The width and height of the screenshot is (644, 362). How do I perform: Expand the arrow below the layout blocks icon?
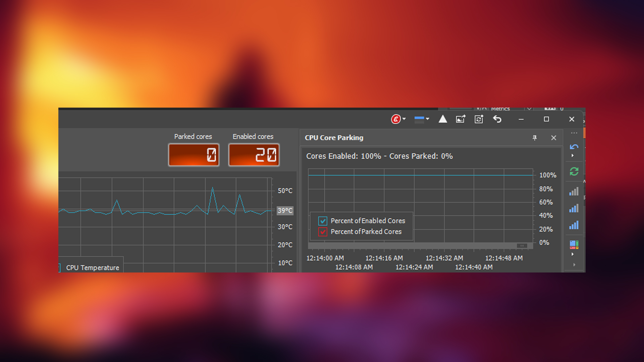click(573, 254)
